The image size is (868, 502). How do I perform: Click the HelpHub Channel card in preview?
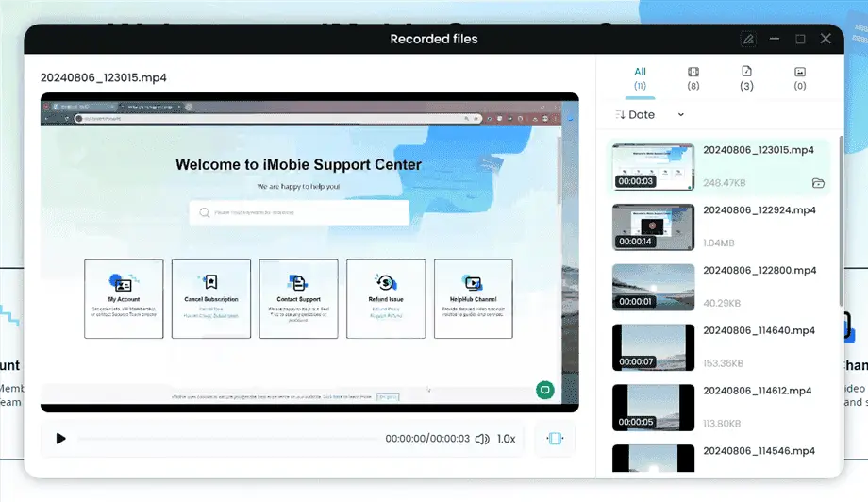coord(474,299)
